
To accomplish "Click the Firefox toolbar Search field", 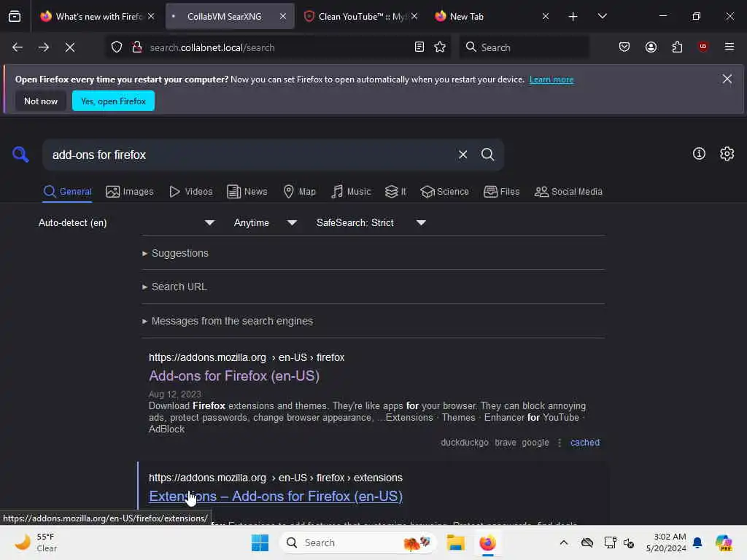I will click(524, 47).
